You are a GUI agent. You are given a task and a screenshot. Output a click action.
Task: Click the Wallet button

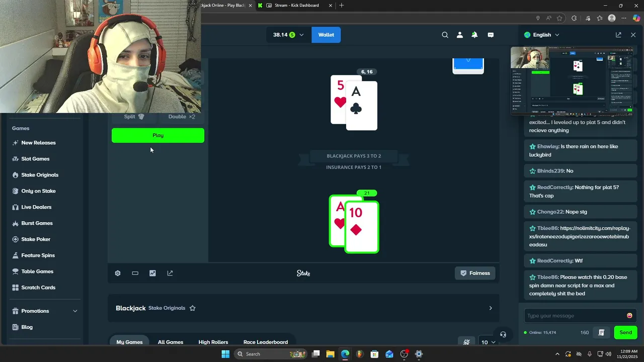tap(326, 35)
